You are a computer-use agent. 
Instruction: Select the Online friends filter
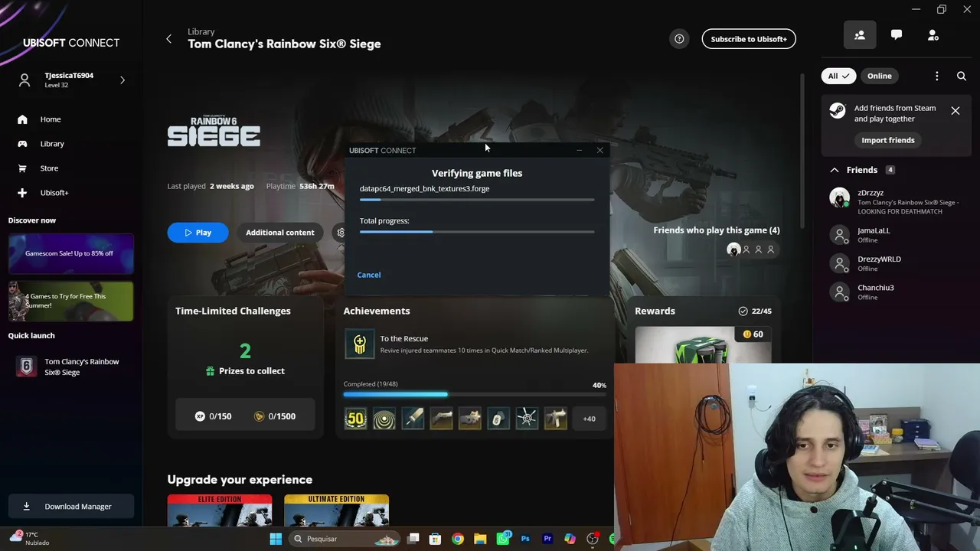(880, 76)
